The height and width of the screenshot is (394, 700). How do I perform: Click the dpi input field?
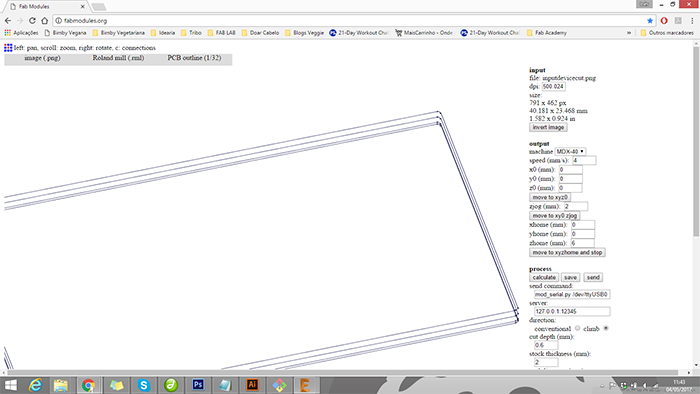(554, 87)
